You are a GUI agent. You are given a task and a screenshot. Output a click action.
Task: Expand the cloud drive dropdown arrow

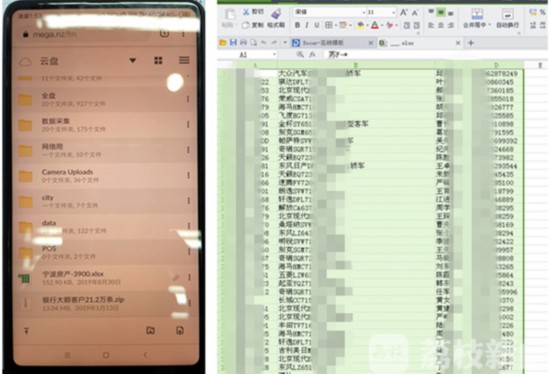(x=133, y=61)
